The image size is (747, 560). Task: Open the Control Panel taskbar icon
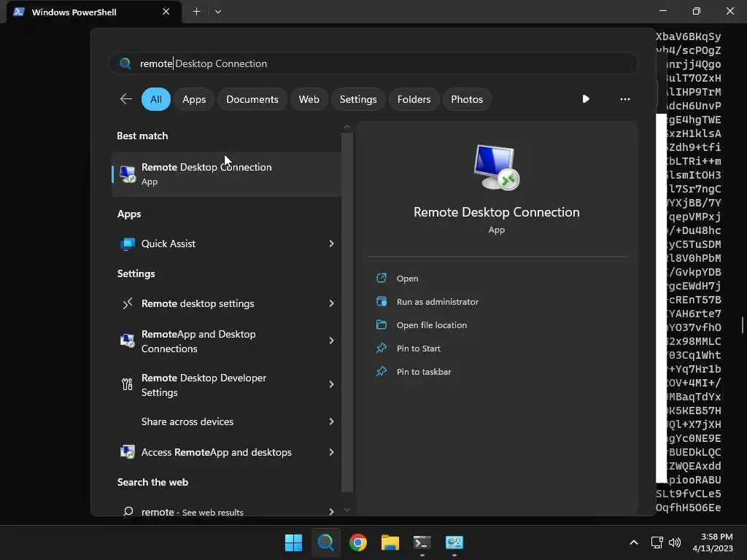click(454, 542)
